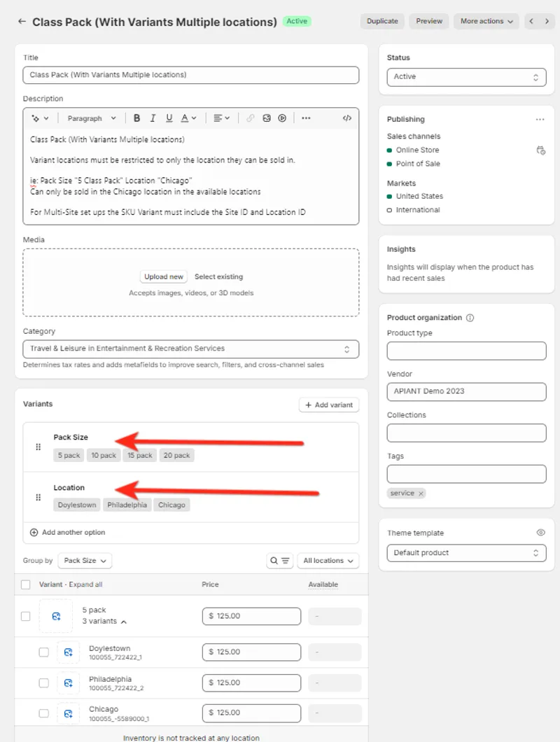This screenshot has width=560, height=742.
Task: Open the Publishing three-dots menu
Action: [540, 120]
